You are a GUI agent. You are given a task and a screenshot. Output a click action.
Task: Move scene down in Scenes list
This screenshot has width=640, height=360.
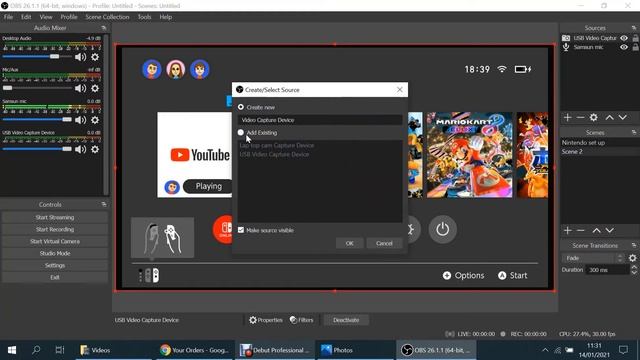[x=609, y=231]
